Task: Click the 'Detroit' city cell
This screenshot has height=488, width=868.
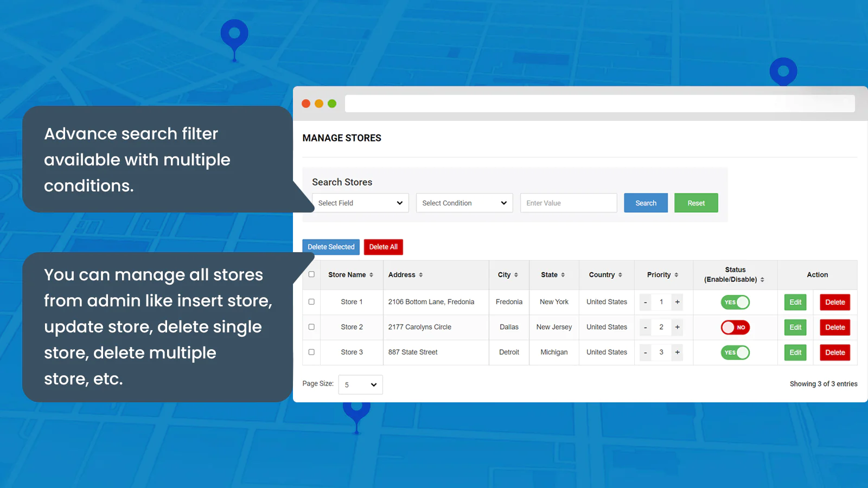Action: pyautogui.click(x=509, y=352)
